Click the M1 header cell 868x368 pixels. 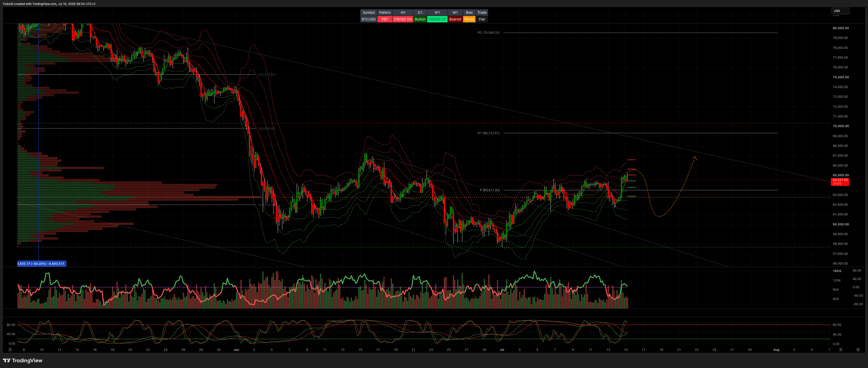(x=455, y=12)
